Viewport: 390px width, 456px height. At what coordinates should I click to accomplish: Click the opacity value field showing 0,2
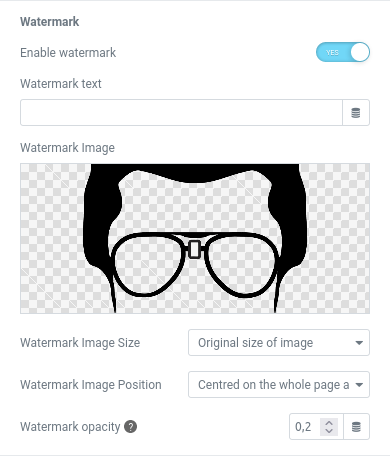click(x=305, y=427)
